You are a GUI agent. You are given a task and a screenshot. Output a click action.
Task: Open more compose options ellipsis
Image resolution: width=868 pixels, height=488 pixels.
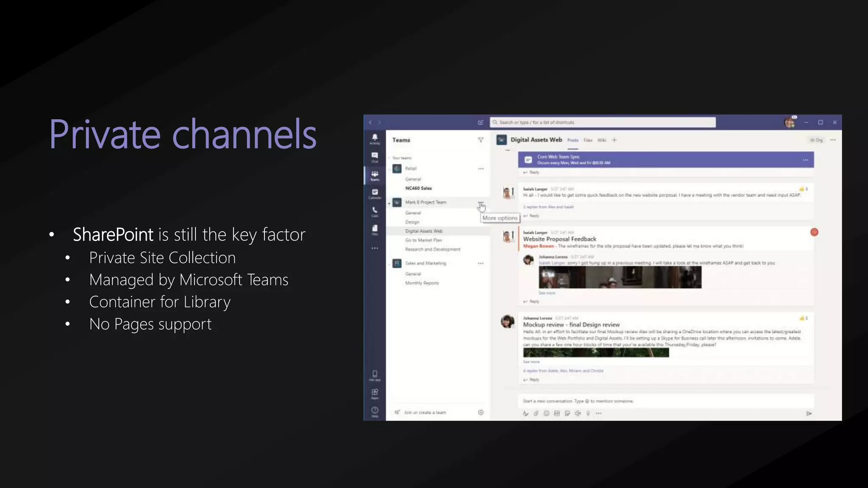click(x=598, y=413)
